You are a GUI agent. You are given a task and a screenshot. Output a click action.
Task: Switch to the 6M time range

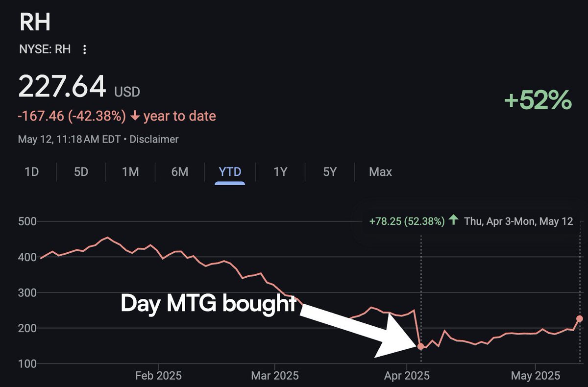point(180,172)
